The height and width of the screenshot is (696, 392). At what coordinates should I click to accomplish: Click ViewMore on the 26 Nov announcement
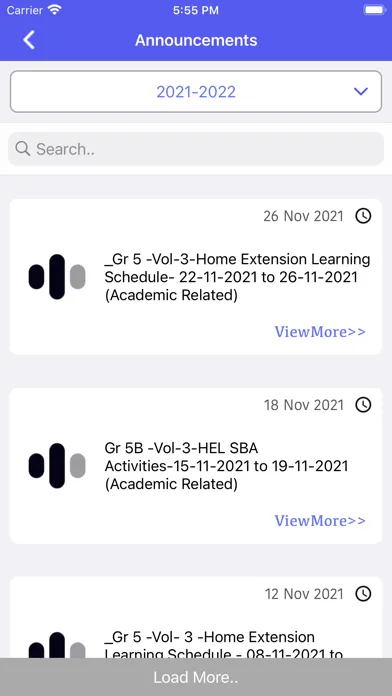pyautogui.click(x=320, y=332)
